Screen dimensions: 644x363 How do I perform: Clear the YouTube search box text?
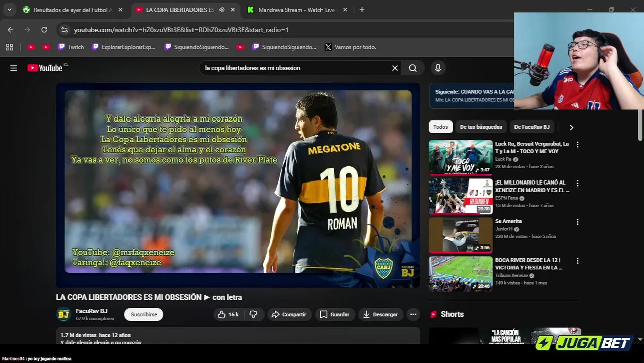[x=395, y=68]
